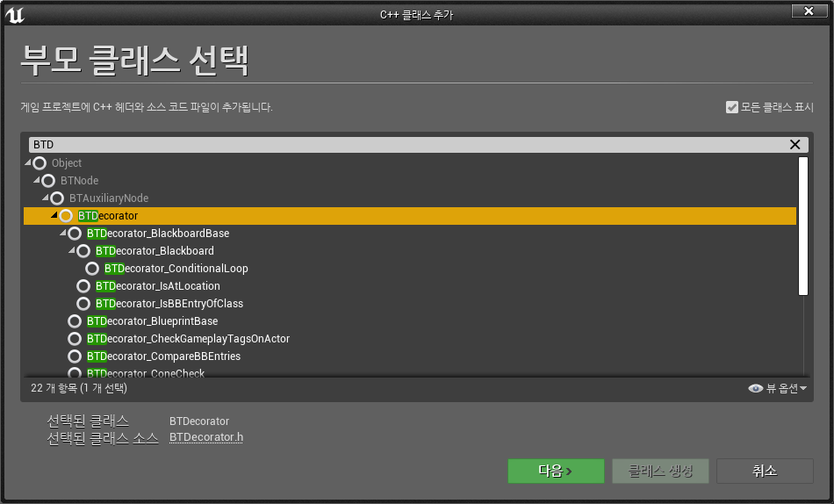Screen dimensions: 834x504
Task: Click the BTDecorator_BlackboardBase circle icon
Action: pos(75,233)
